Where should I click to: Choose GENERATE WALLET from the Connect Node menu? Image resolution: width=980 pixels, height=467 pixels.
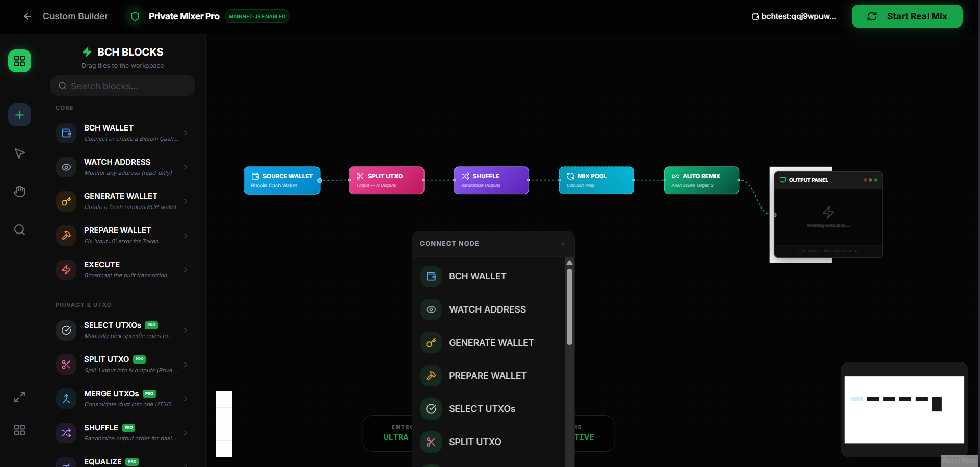[x=491, y=342]
